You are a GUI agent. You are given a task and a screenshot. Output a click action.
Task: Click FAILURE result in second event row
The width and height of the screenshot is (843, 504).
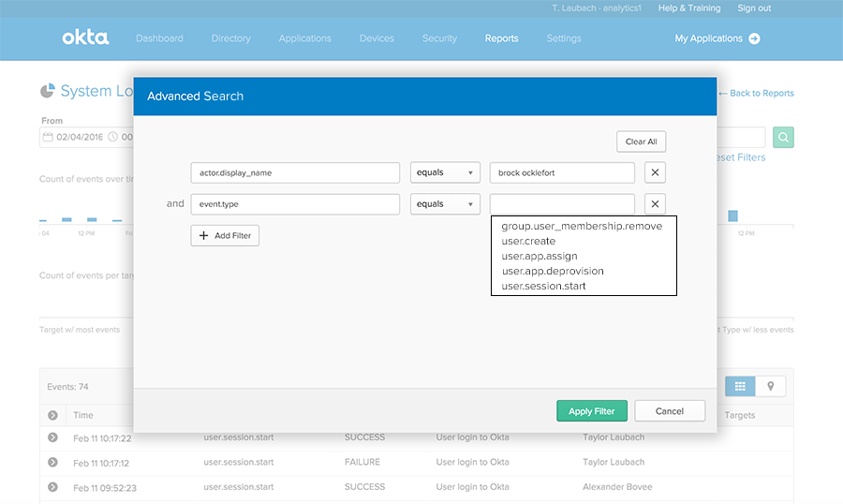pos(362,462)
